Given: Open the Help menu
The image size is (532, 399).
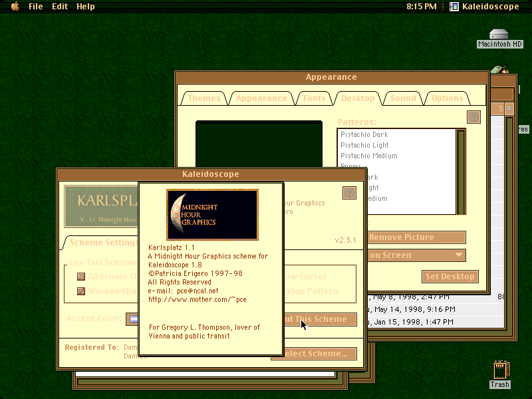Looking at the screenshot, I should pyautogui.click(x=86, y=7).
